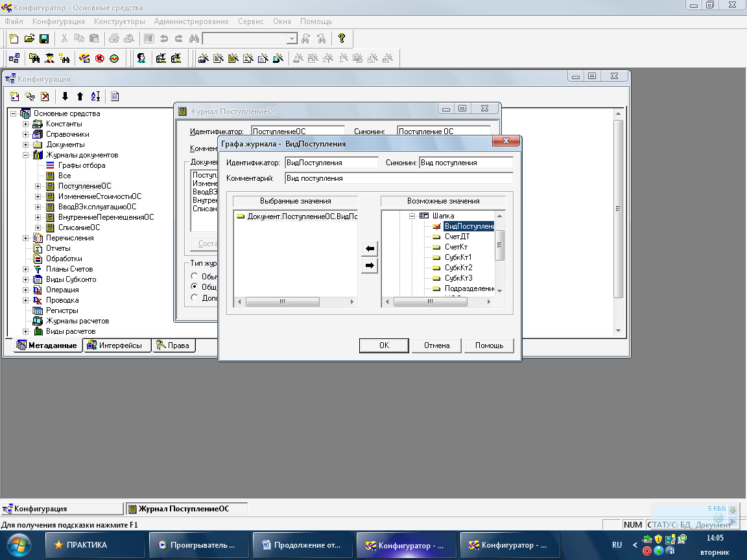Click the open configuration tree icon
This screenshot has width=747, height=560.
pyautogui.click(x=14, y=58)
